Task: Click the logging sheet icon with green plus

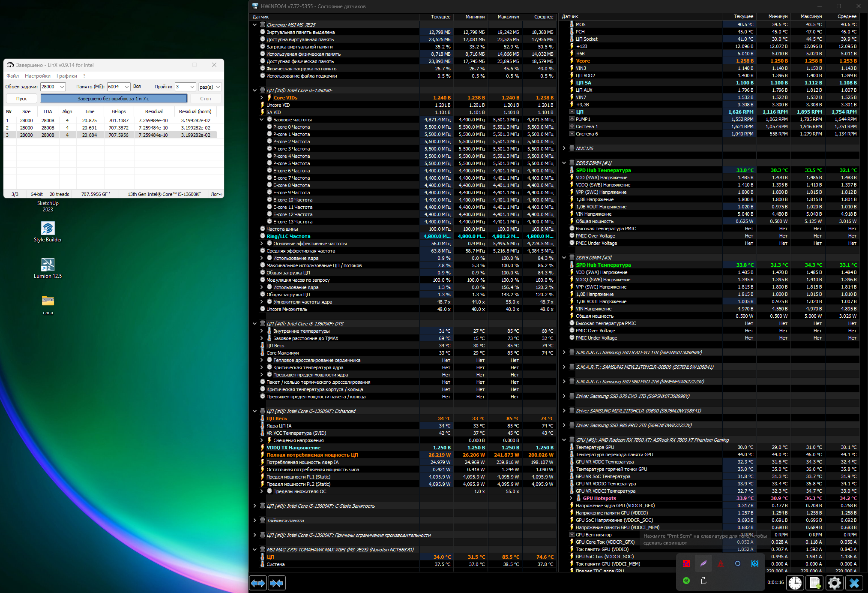Action: (815, 583)
